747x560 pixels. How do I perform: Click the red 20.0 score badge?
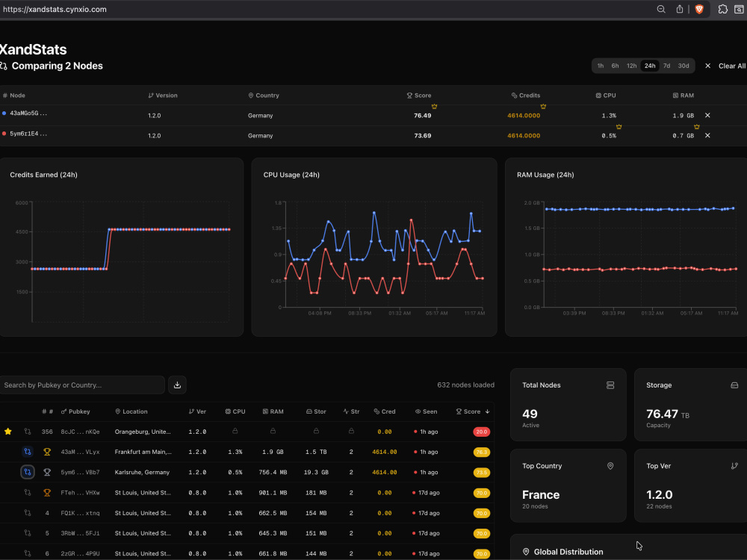point(481,432)
